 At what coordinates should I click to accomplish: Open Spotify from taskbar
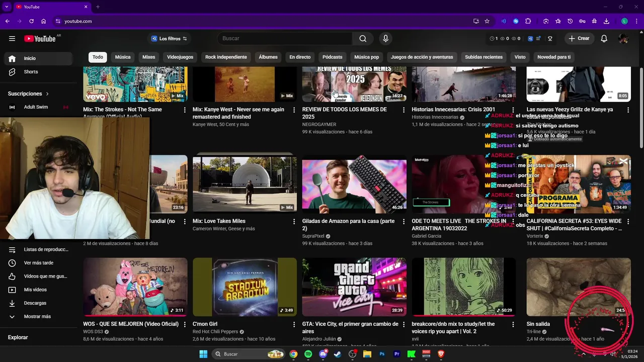pyautogui.click(x=308, y=354)
